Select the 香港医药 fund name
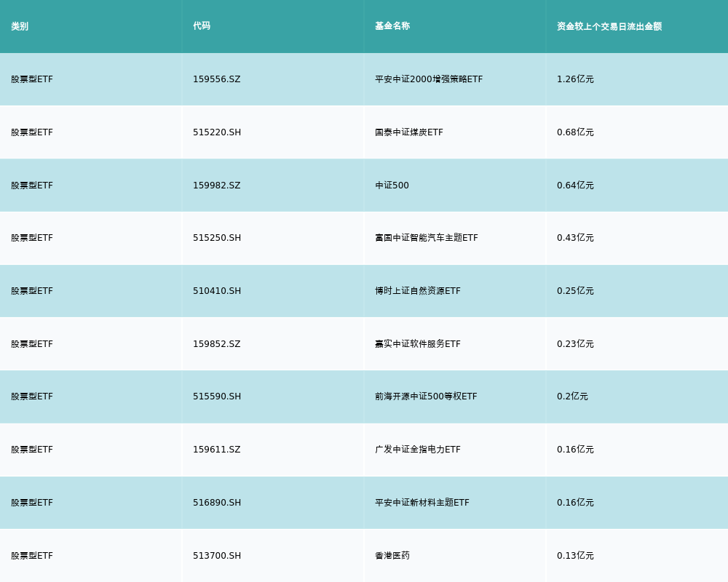This screenshot has width=728, height=582. 392,556
